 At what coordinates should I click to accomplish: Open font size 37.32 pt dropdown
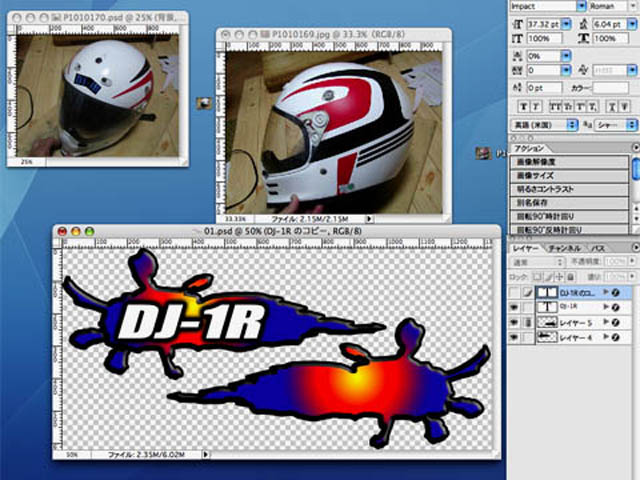pos(566,24)
